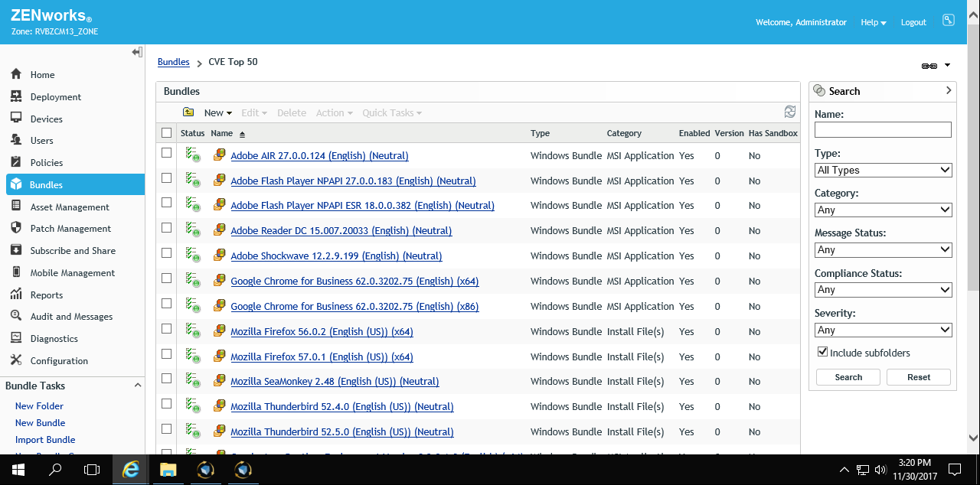This screenshot has height=485, width=980.
Task: Check the Adobe Flash Player NPAPI 27.0.0.183 checkbox
Action: click(x=167, y=178)
